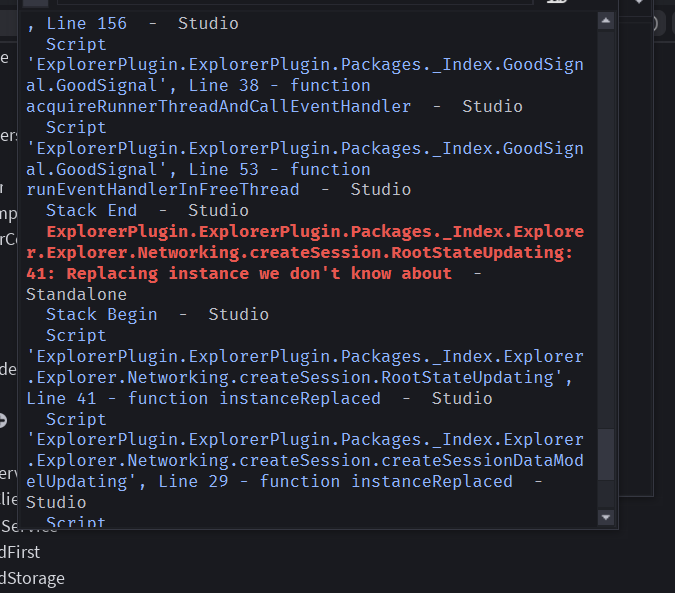675x593 pixels.
Task: Click the empty scrollbar track above the thumb
Action: tap(606, 228)
